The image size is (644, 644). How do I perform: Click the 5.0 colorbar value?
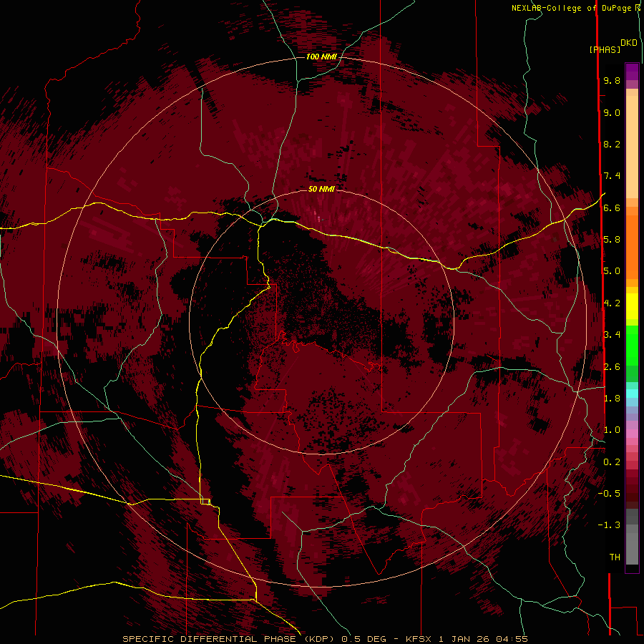click(612, 271)
